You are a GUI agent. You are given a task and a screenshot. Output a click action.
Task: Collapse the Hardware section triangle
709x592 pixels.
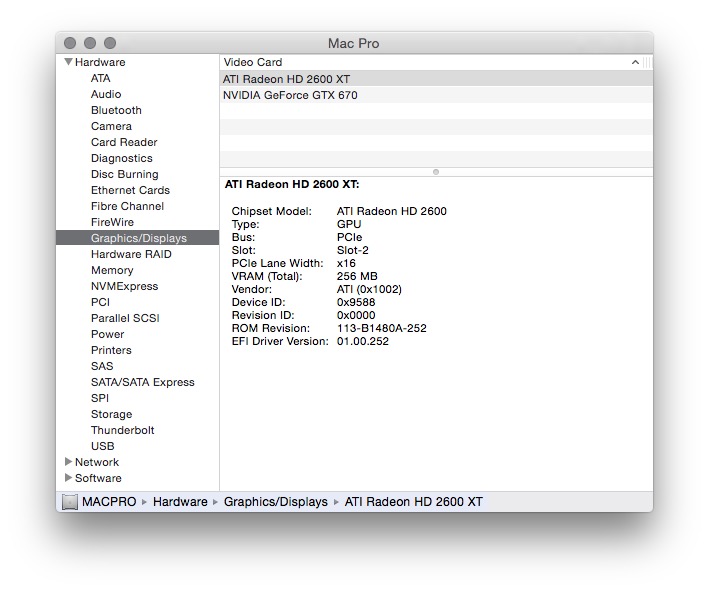coord(68,62)
